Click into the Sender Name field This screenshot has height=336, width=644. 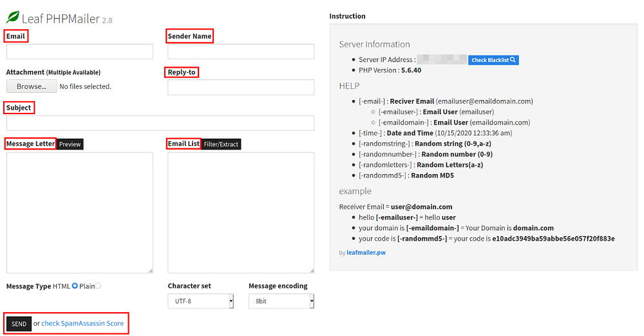[x=241, y=52]
